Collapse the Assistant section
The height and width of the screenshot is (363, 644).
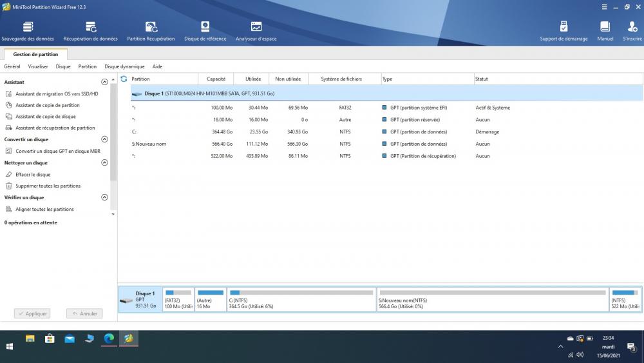click(x=105, y=83)
